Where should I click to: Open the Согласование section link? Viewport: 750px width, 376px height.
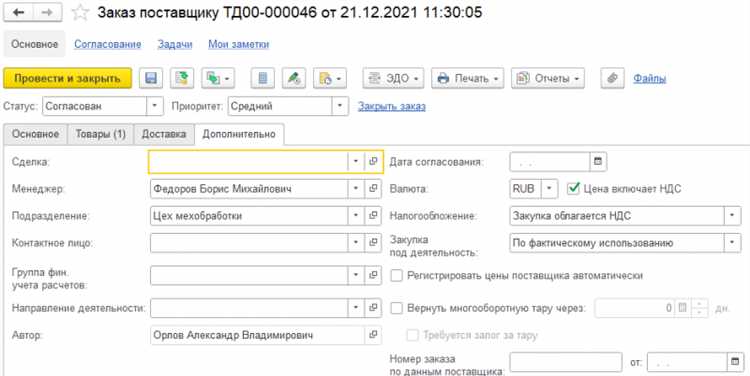tap(108, 44)
